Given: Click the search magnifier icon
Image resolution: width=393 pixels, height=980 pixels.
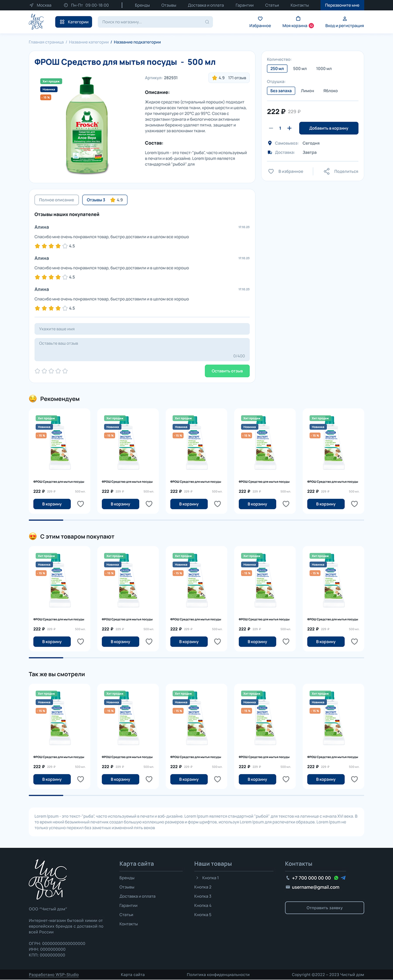Looking at the screenshot, I should [x=207, y=22].
